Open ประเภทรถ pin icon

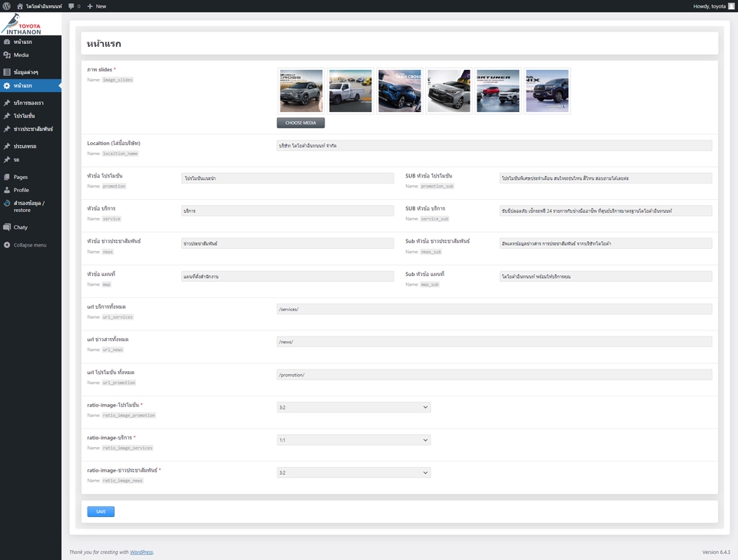click(7, 146)
